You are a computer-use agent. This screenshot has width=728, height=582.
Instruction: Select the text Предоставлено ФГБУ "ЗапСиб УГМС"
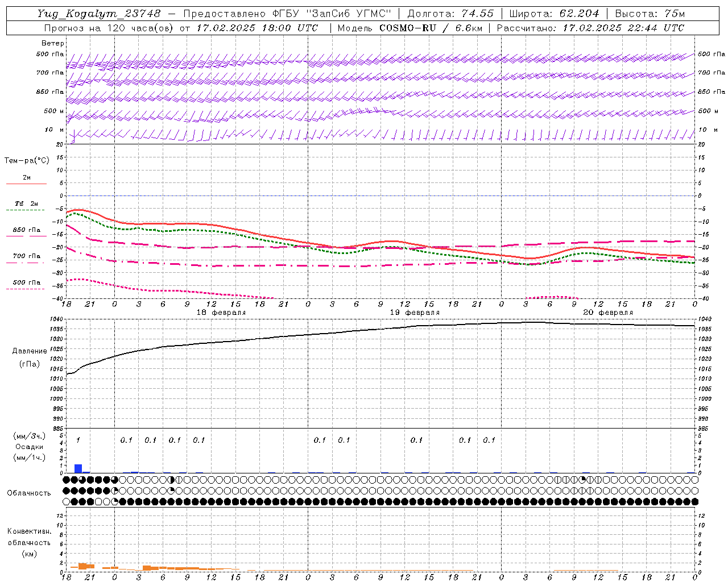(x=287, y=14)
